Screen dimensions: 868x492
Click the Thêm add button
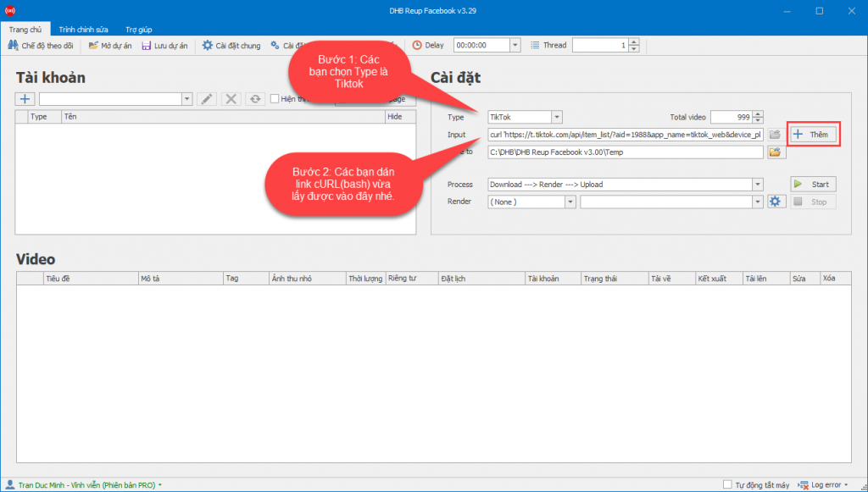point(813,135)
